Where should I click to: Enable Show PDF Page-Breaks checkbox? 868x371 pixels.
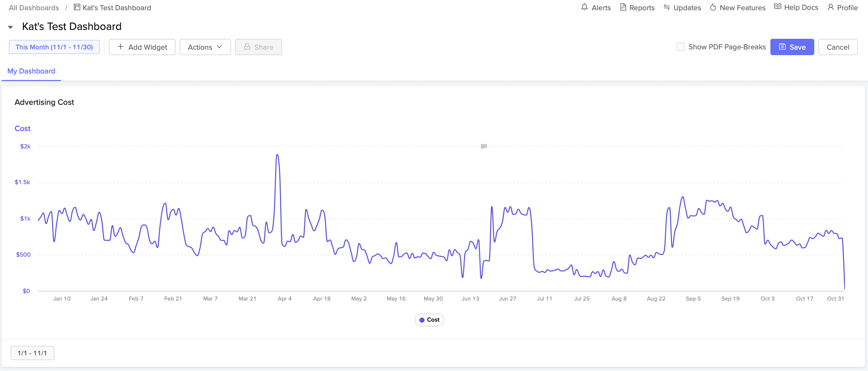point(681,47)
